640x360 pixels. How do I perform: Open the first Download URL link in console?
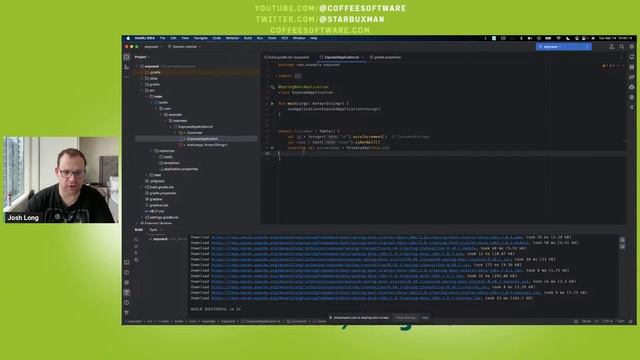[x=367, y=237]
